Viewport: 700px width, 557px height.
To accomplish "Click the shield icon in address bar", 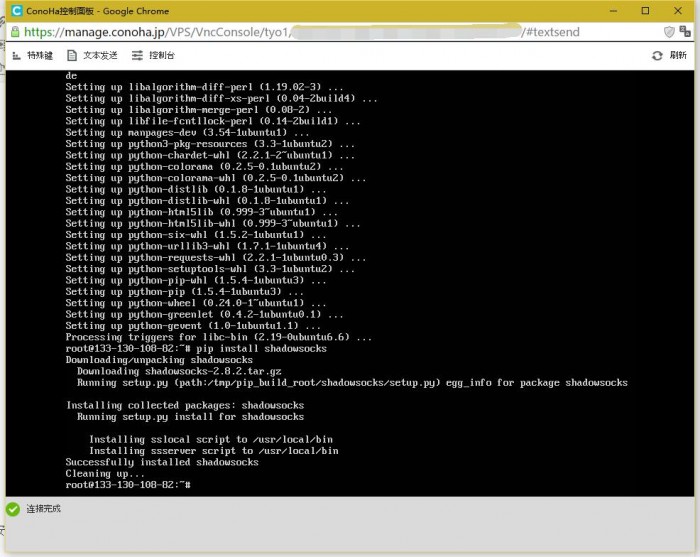I will tap(669, 32).
